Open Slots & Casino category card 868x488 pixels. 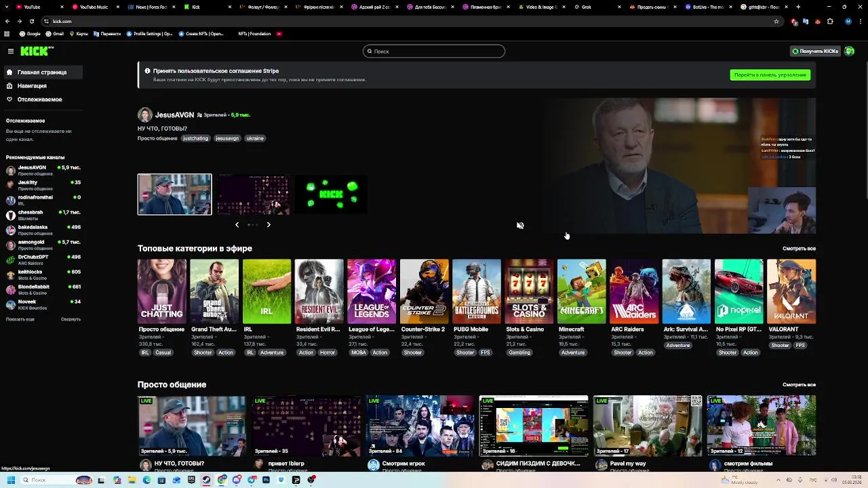point(529,291)
